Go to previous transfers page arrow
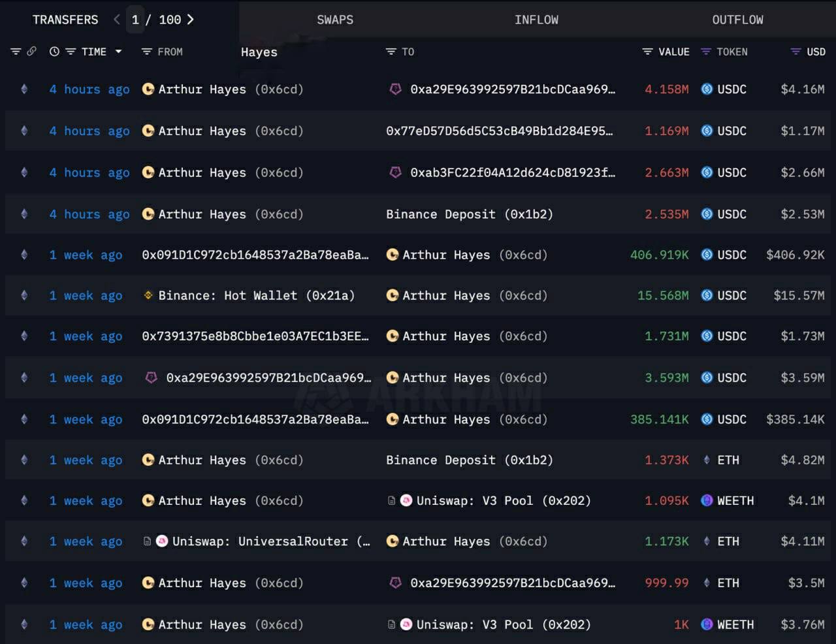Image resolution: width=836 pixels, height=644 pixels. [117, 20]
